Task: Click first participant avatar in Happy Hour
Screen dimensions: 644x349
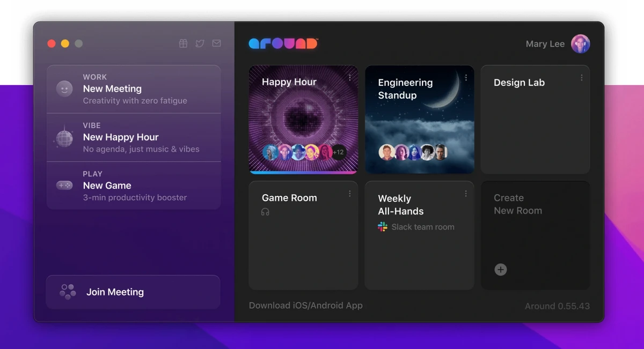Action: [270, 152]
